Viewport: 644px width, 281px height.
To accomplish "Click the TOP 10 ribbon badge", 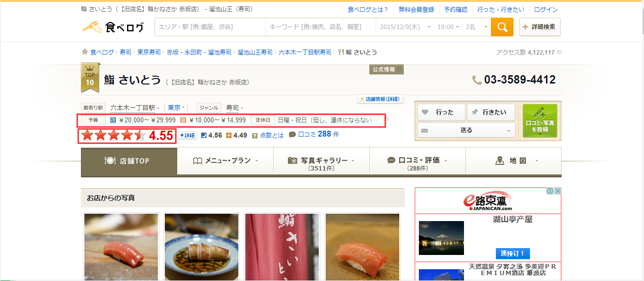I will click(90, 78).
